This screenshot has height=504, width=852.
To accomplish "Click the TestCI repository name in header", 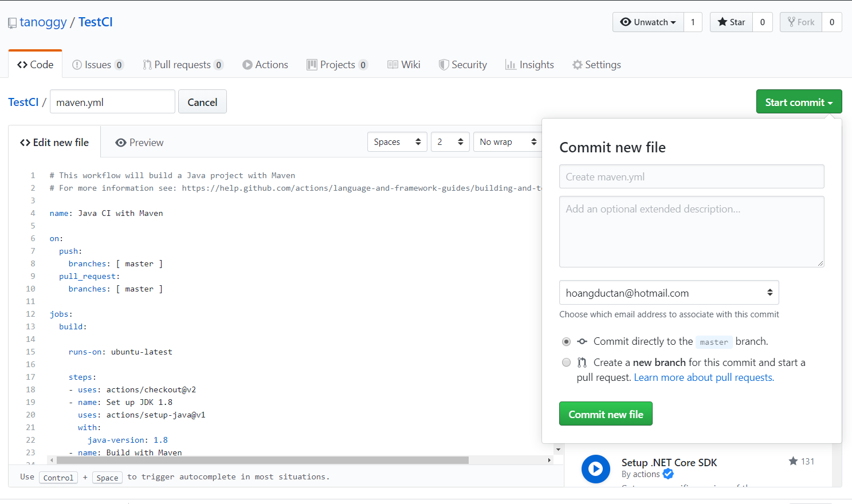I will [96, 22].
